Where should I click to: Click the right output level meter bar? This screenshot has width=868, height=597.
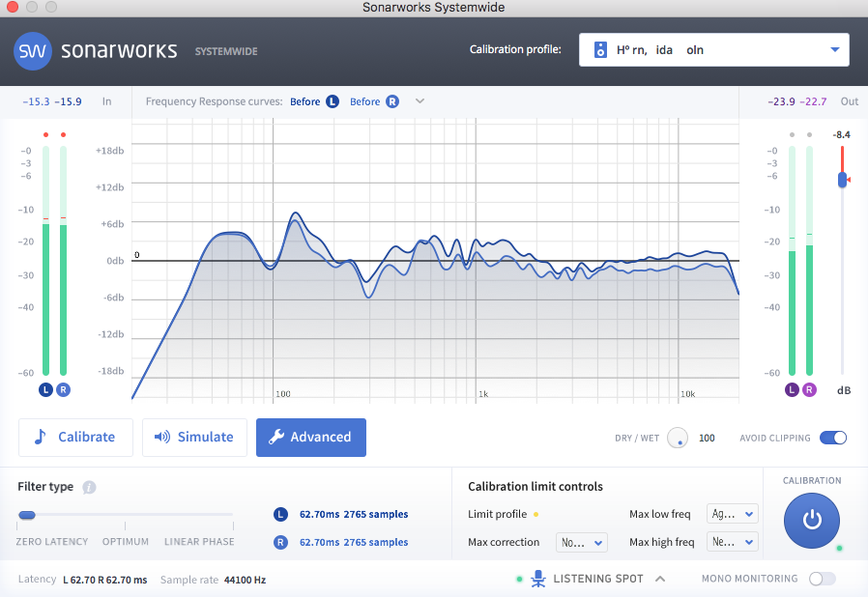809,261
